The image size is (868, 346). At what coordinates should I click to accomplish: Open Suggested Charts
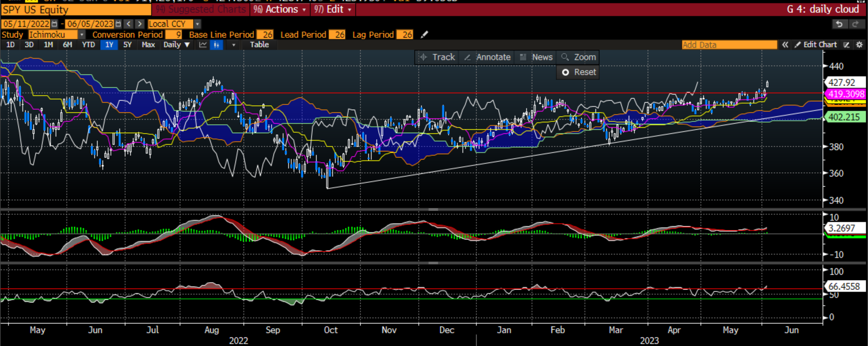pos(201,9)
